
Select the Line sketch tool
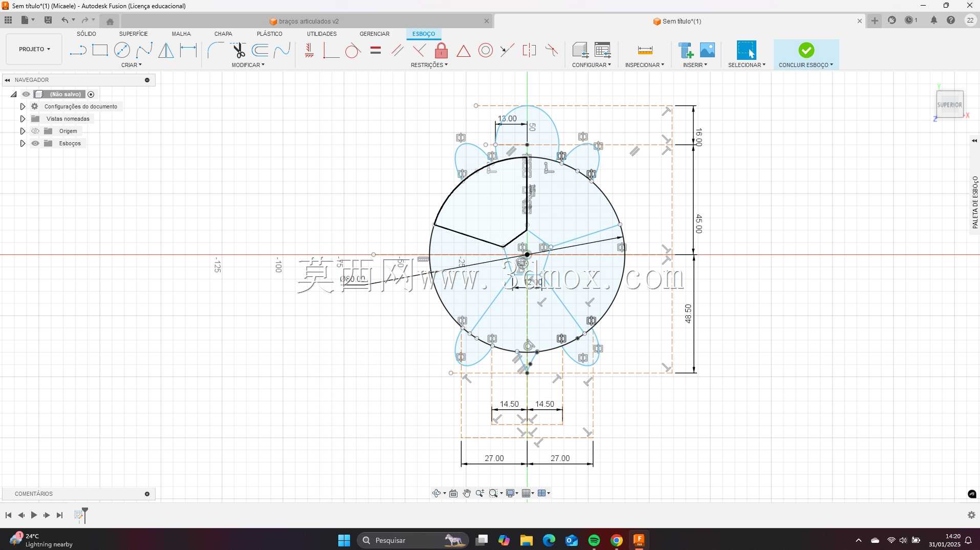coord(78,50)
